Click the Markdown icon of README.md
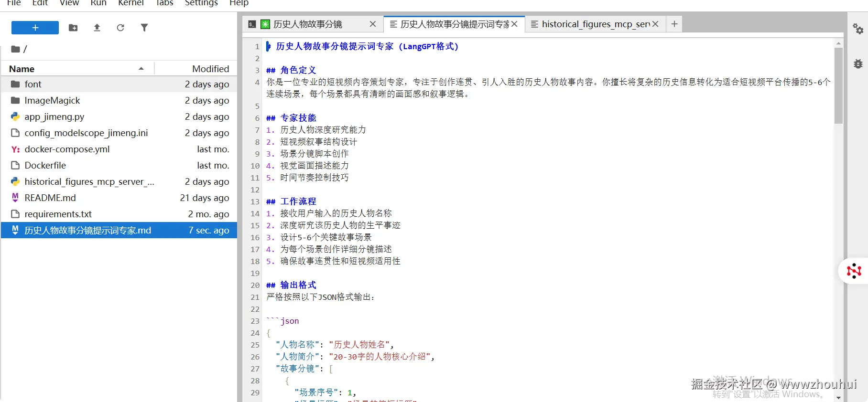This screenshot has height=402, width=868. [15, 198]
